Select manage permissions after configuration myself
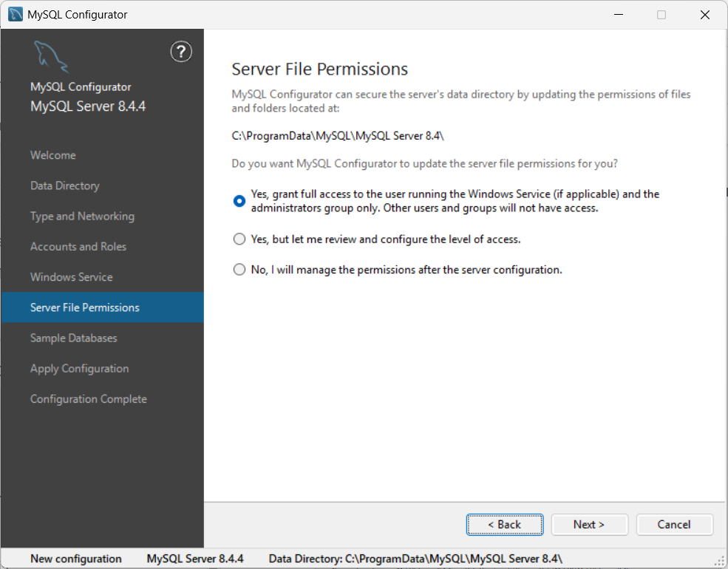This screenshot has height=569, width=728. click(239, 269)
